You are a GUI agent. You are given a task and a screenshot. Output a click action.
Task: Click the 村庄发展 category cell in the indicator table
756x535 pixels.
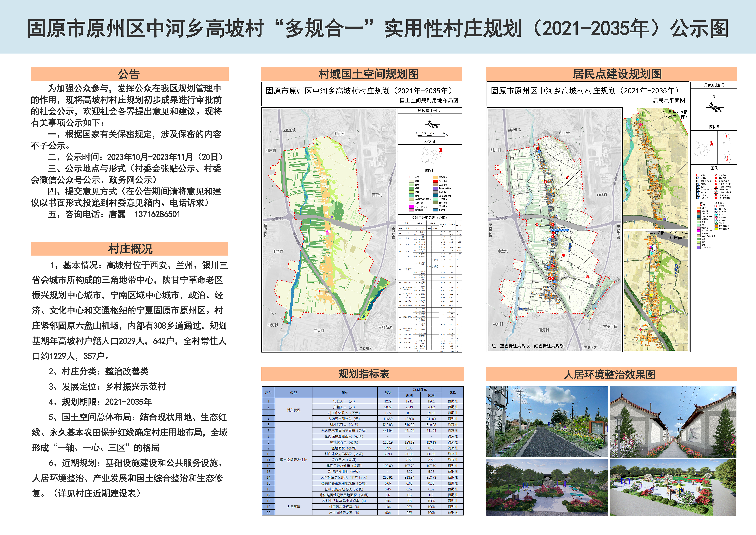[x=293, y=410]
